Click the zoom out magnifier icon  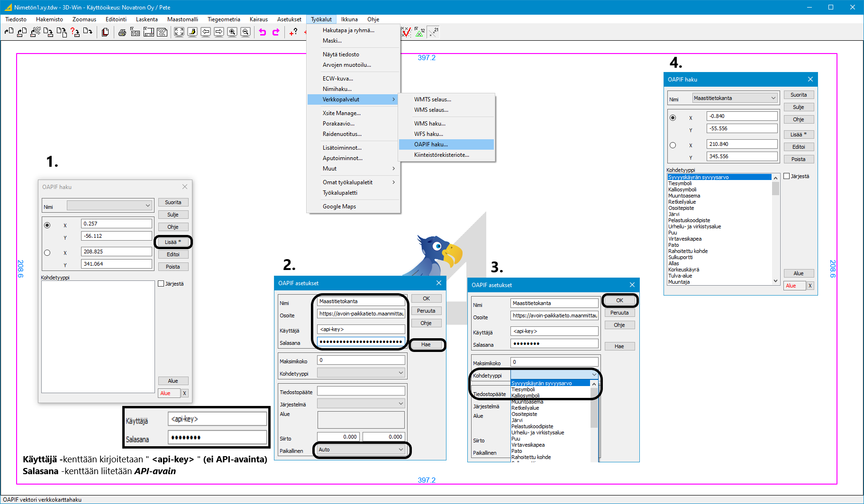point(246,32)
